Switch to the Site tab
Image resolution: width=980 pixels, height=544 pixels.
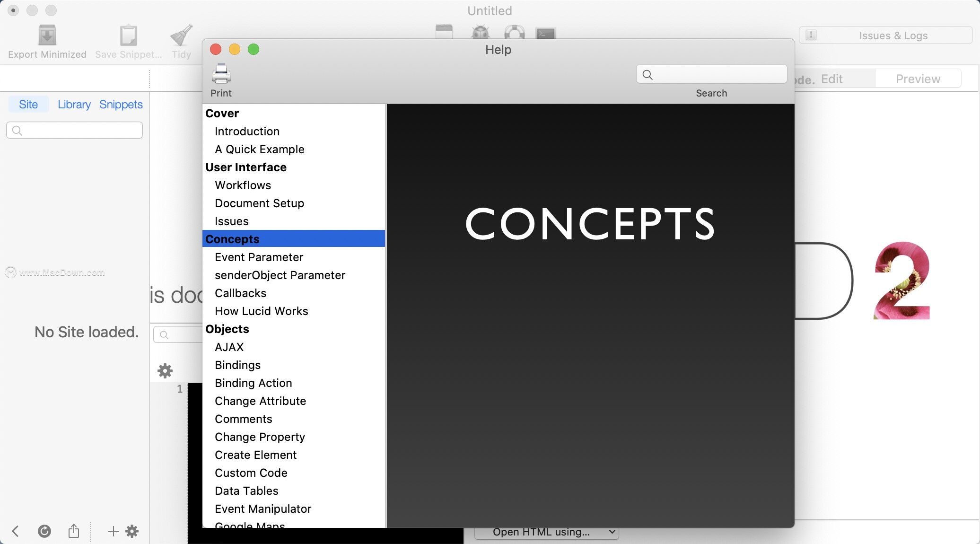(x=28, y=104)
